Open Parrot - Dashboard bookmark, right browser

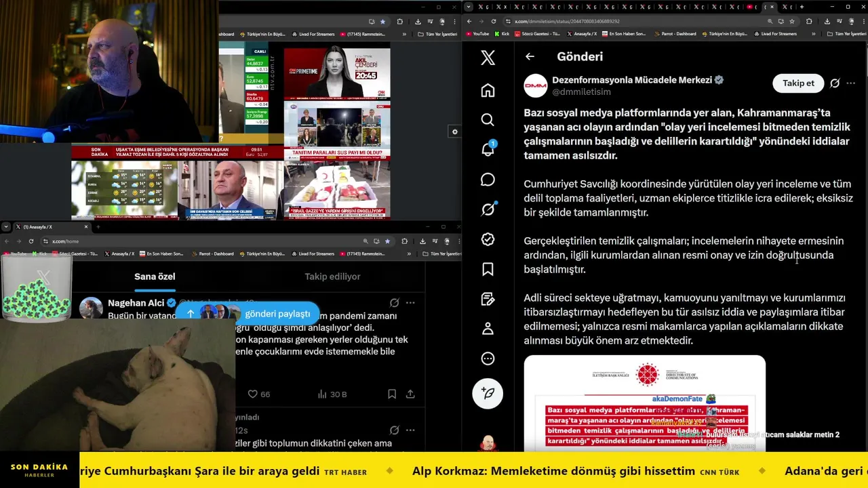675,34
